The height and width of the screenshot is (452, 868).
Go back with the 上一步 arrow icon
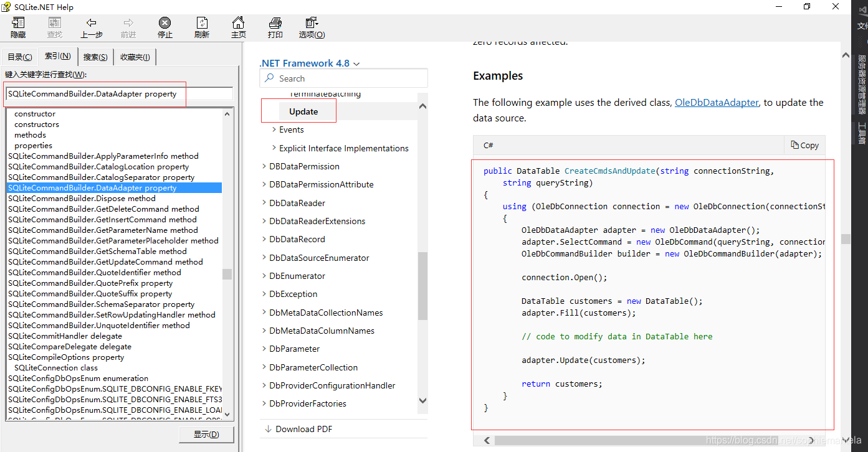[x=91, y=23]
